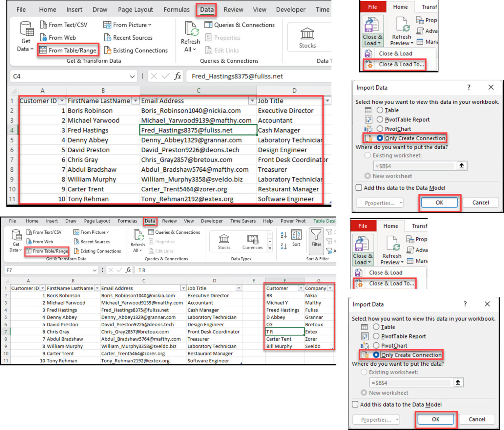The image size is (504, 430).
Task: Enable Add this data to the Data Model
Action: [x=359, y=187]
